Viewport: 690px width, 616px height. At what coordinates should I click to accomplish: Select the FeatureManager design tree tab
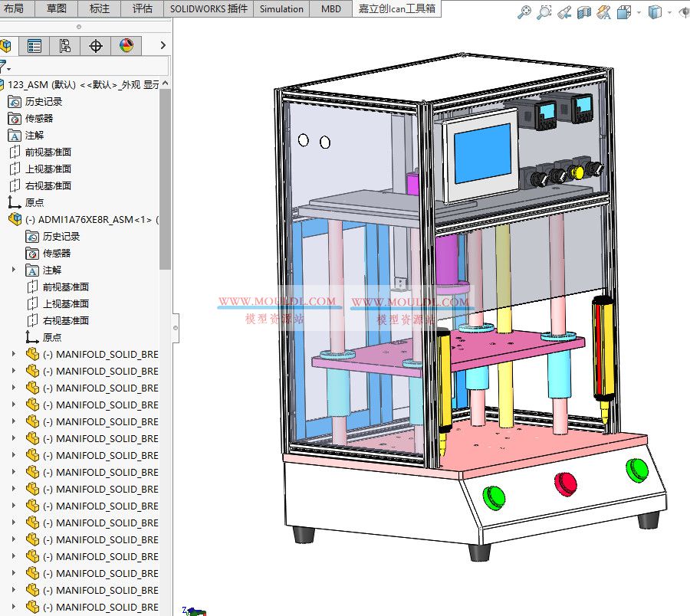(x=6, y=46)
